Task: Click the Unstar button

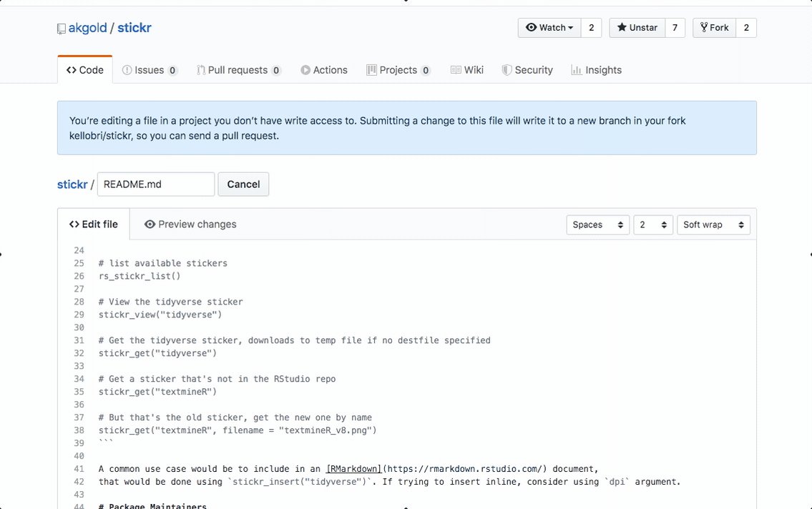Action: [637, 28]
